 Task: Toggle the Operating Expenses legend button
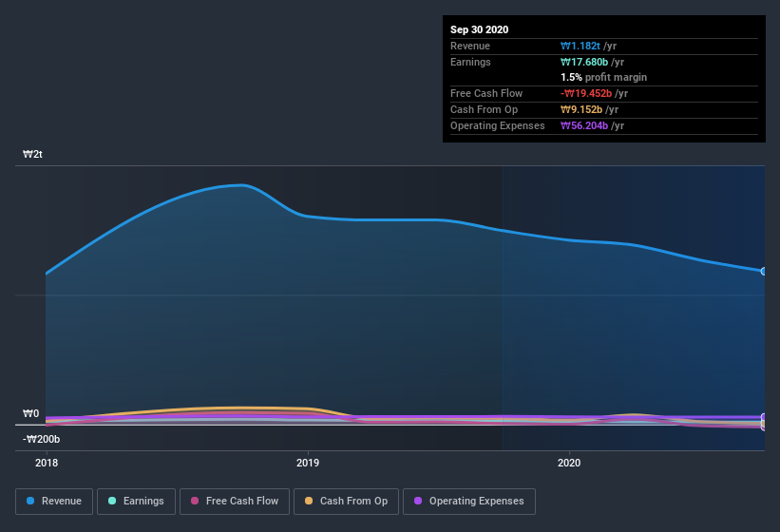[x=469, y=502]
